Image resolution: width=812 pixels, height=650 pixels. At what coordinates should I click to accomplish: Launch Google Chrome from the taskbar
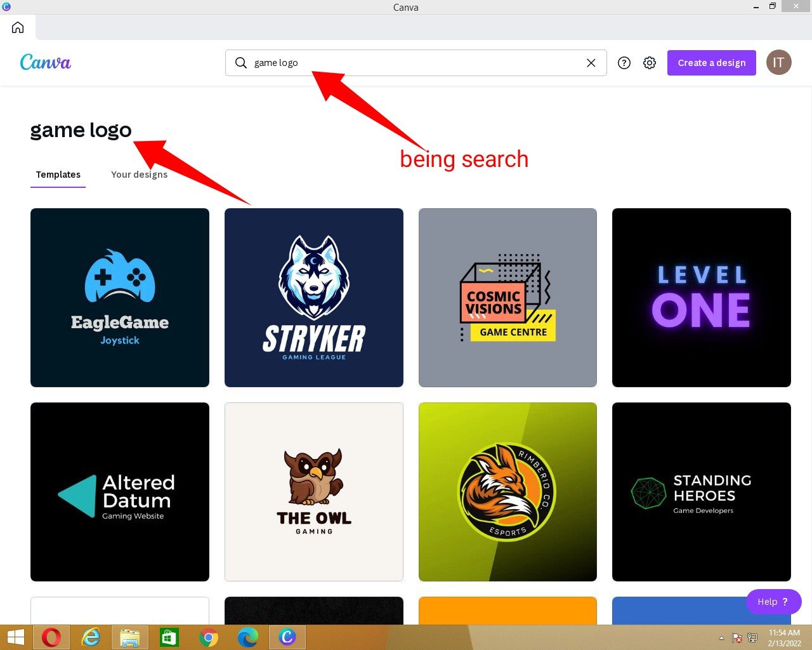(209, 637)
